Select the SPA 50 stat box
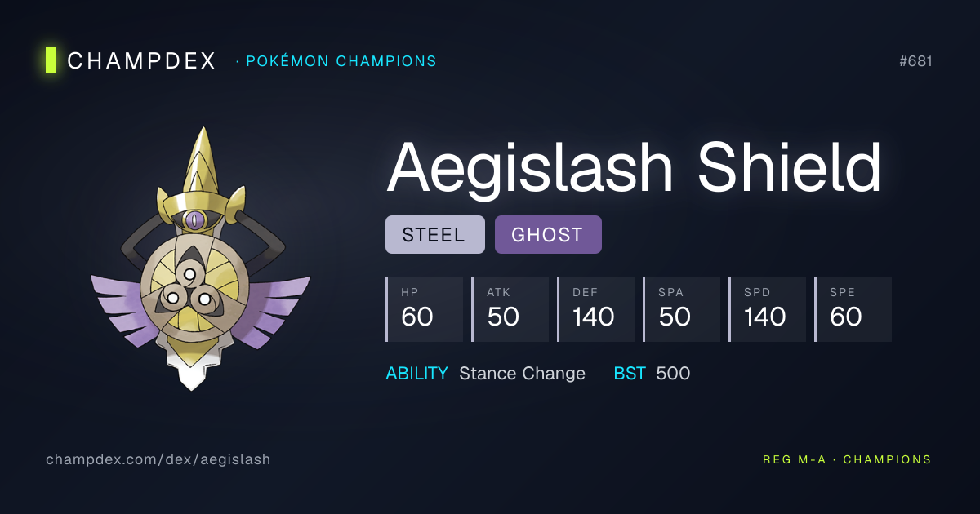Image resolution: width=980 pixels, height=514 pixels. pos(682,308)
